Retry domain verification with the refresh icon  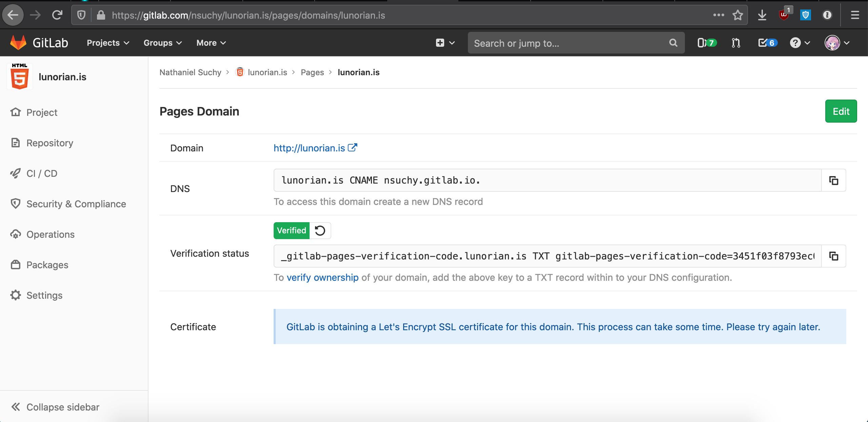click(x=320, y=231)
